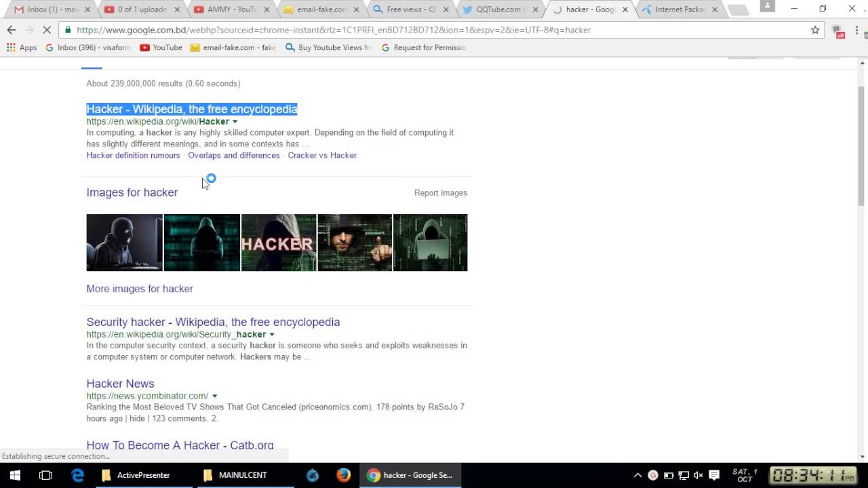Click the address bar URL field
This screenshot has height=488, width=868.
tap(441, 30)
